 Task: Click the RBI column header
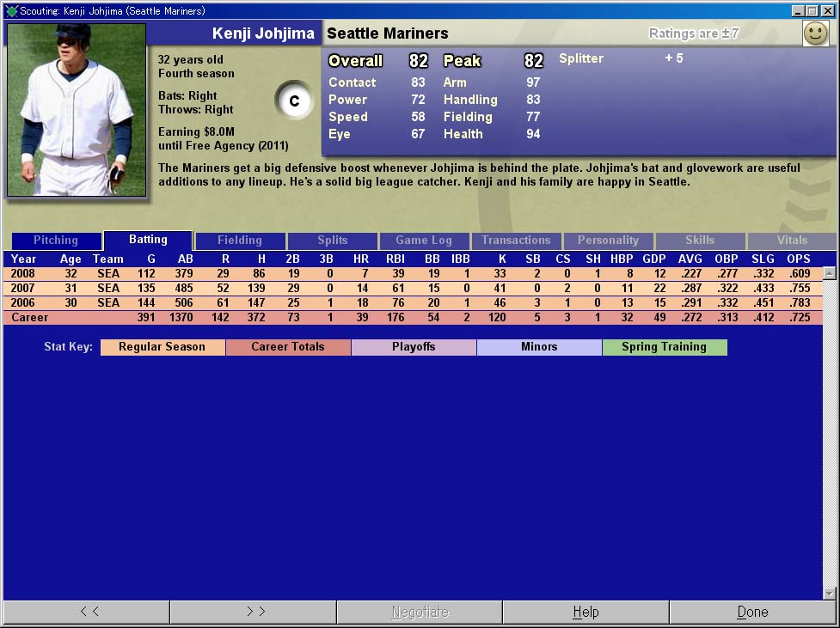click(395, 259)
